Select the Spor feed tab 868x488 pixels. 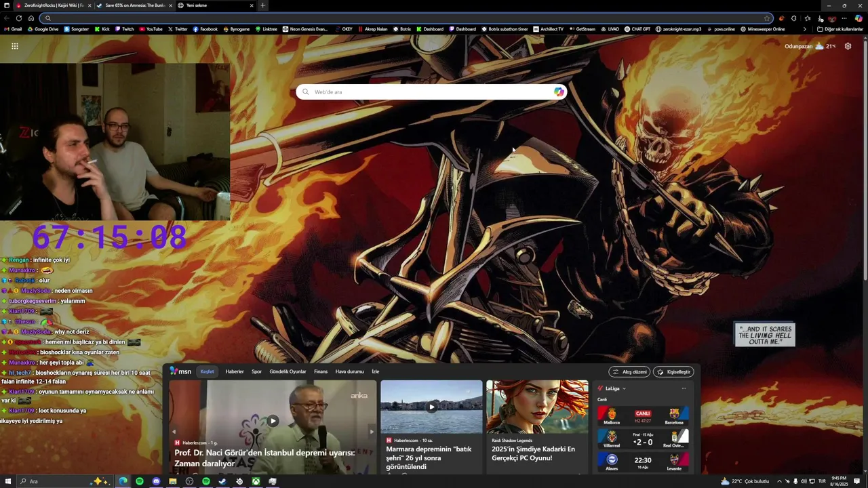pyautogui.click(x=256, y=371)
